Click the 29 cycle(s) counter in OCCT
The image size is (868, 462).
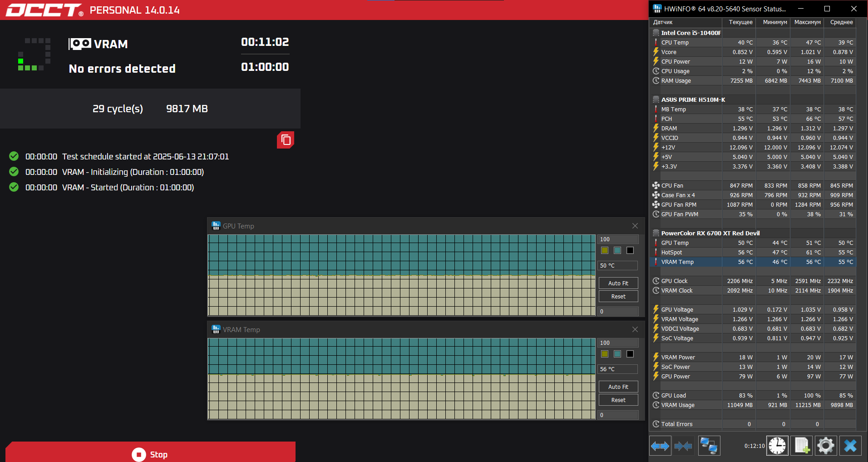[x=118, y=109]
